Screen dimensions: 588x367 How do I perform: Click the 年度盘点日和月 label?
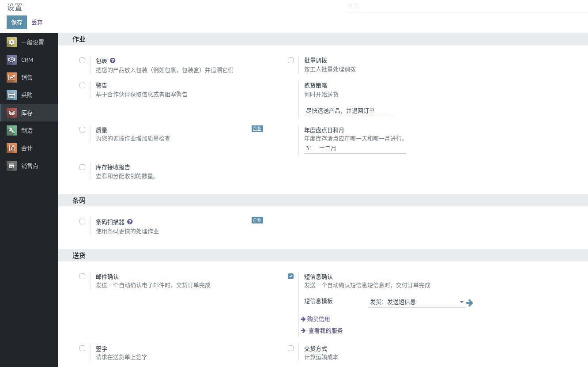324,130
